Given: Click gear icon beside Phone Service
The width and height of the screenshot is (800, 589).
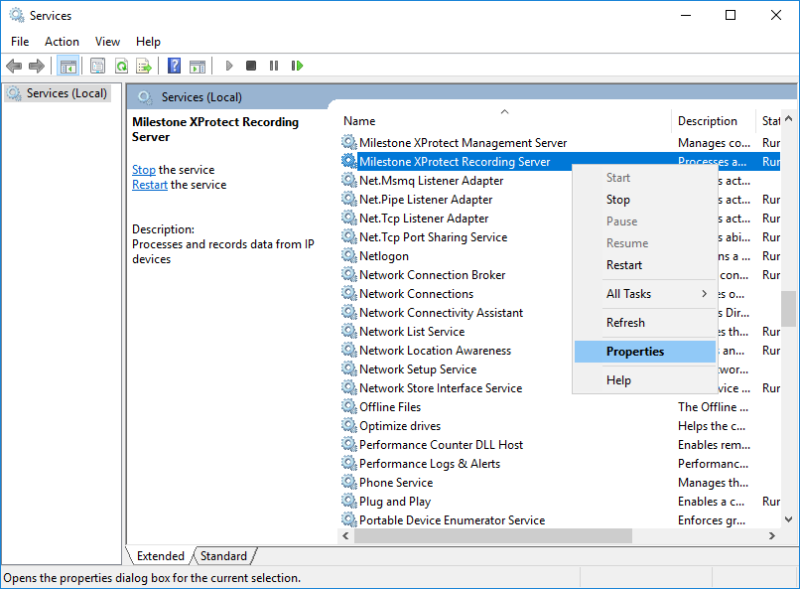Looking at the screenshot, I should tap(349, 482).
